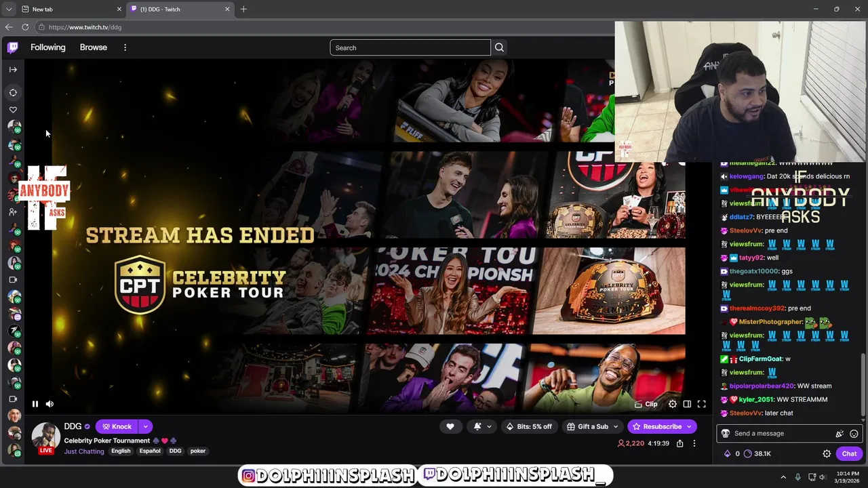Show hidden system tray icons
Viewport: 868px width, 488px height.
pos(783,477)
